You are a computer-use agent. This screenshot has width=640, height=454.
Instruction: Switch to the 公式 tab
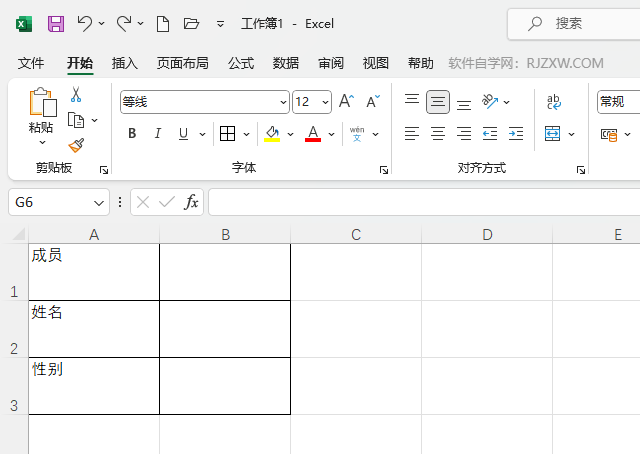pos(241,63)
